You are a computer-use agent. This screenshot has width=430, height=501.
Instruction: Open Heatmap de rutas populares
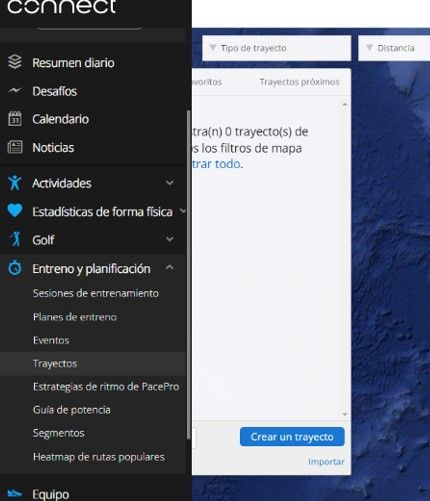(x=99, y=457)
